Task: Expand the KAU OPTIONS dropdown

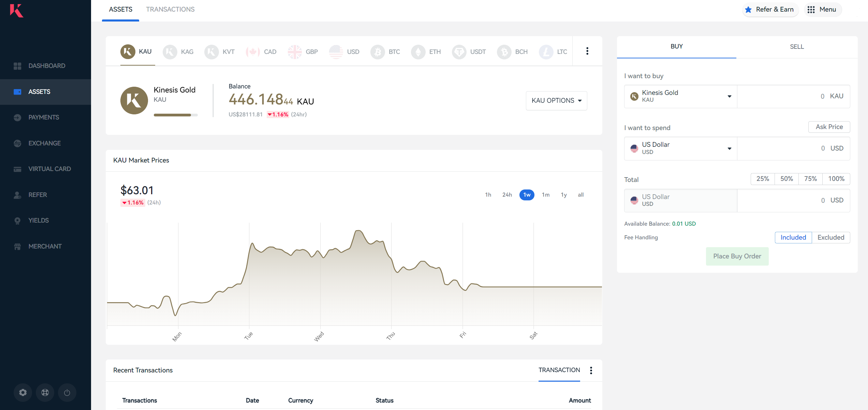Action: tap(557, 101)
